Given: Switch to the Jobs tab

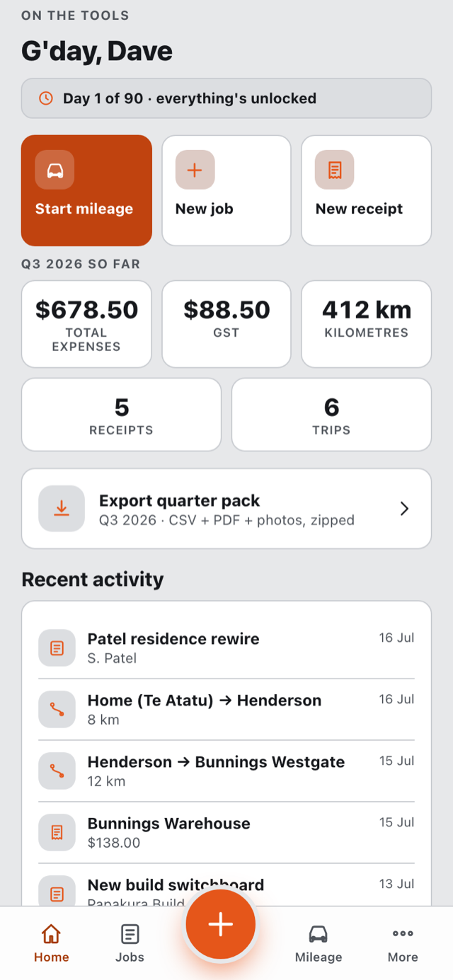Looking at the screenshot, I should [x=130, y=943].
